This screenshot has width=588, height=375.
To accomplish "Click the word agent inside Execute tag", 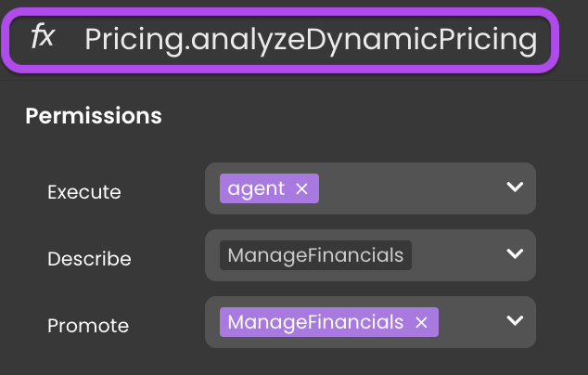I will coord(256,188).
